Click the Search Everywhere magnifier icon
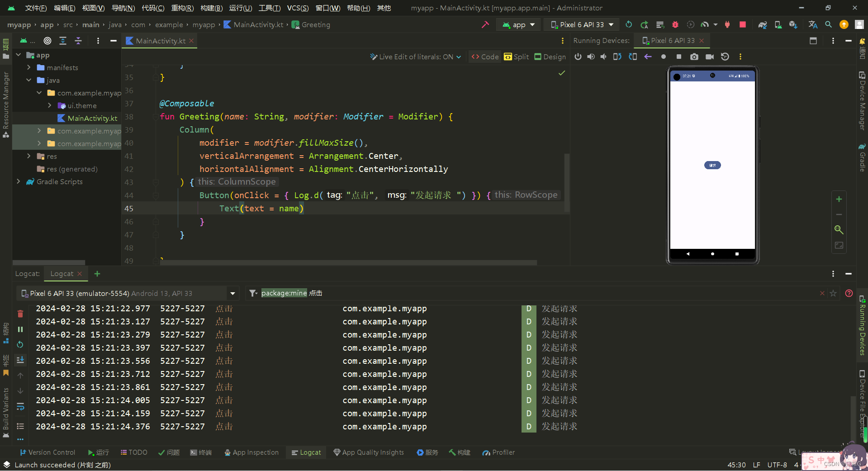 click(828, 24)
